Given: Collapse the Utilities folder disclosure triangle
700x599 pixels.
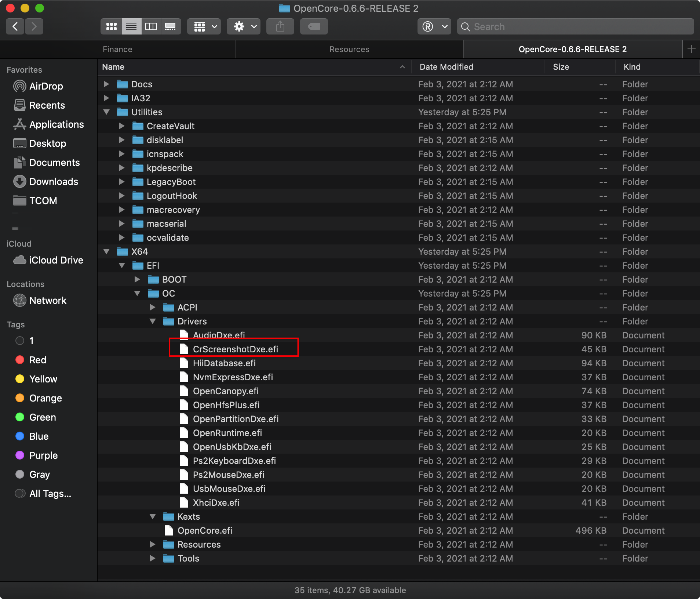Looking at the screenshot, I should pos(106,112).
